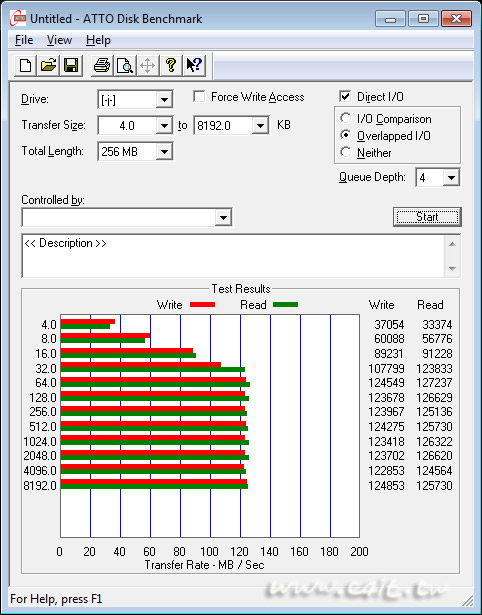Choose the Neither radio option
Screen dimensions: 482x615
tap(346, 152)
